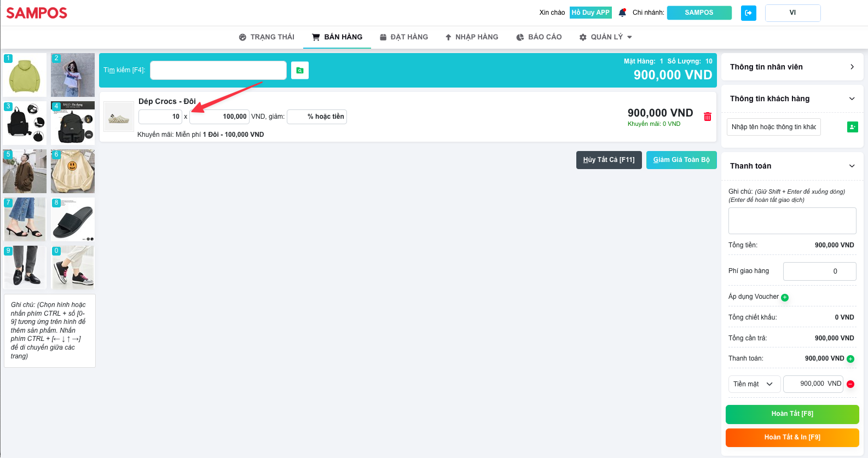
Task: Add payment method plus icon beside Thanh toán
Action: (x=850, y=359)
